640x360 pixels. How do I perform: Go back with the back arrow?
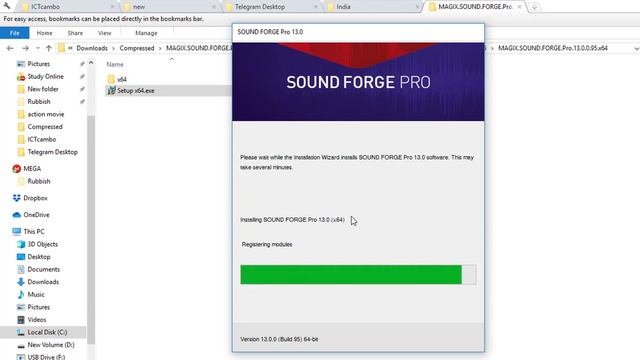point(10,48)
